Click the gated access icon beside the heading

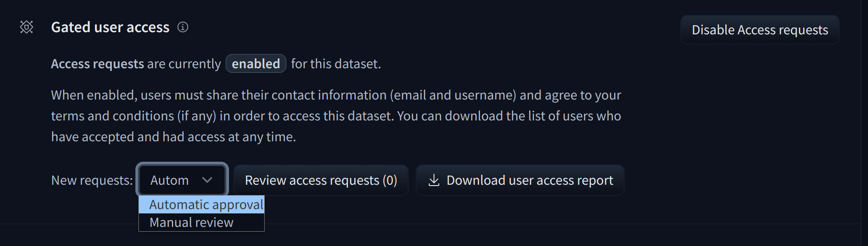pyautogui.click(x=27, y=27)
